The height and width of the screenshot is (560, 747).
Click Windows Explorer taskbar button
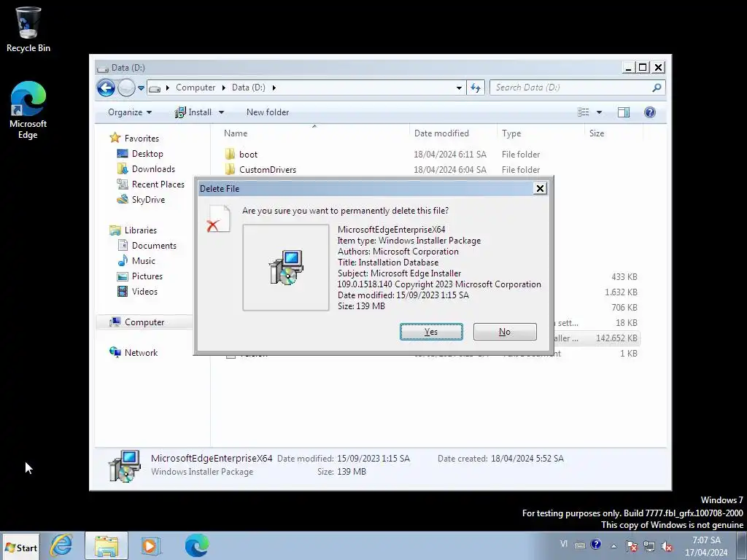(x=107, y=545)
